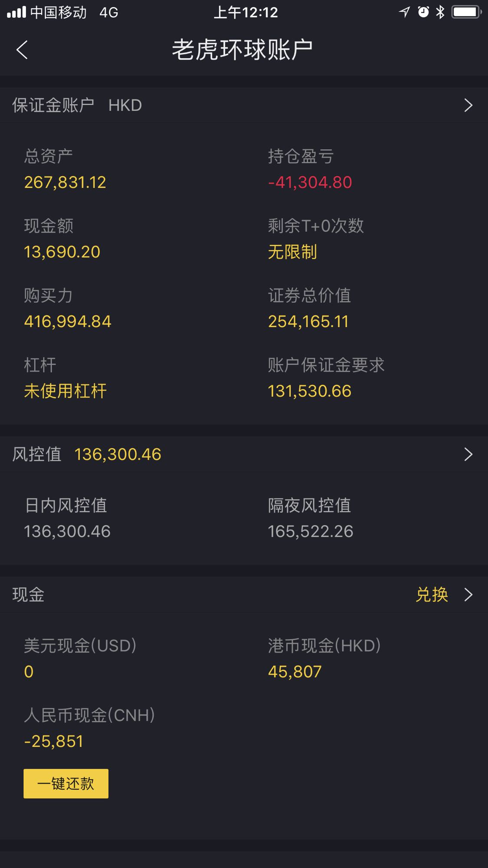Tap the back arrow icon
The width and height of the screenshot is (488, 868).
tap(22, 50)
